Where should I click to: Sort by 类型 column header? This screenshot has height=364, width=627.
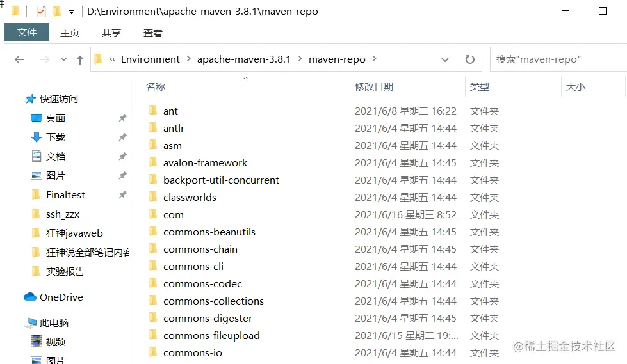(x=480, y=87)
